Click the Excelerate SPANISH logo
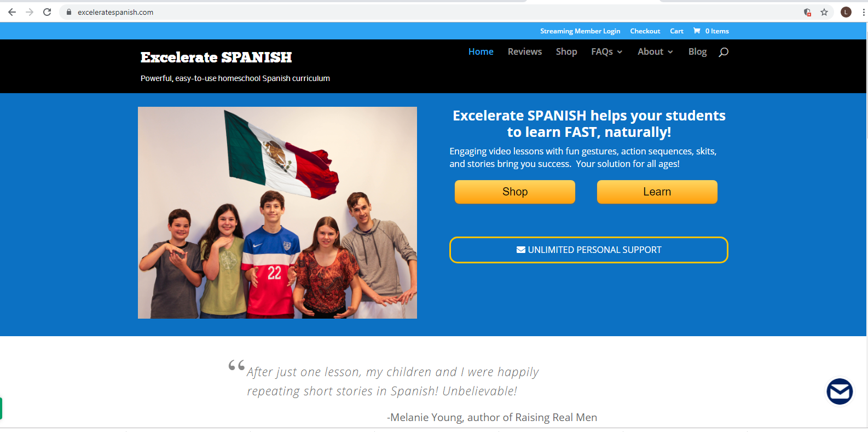 tap(216, 57)
